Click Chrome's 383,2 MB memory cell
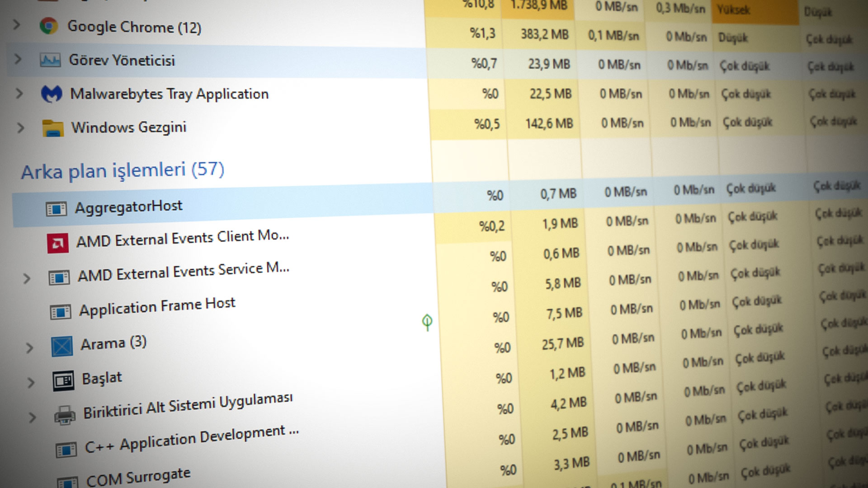This screenshot has width=868, height=488. (x=544, y=34)
